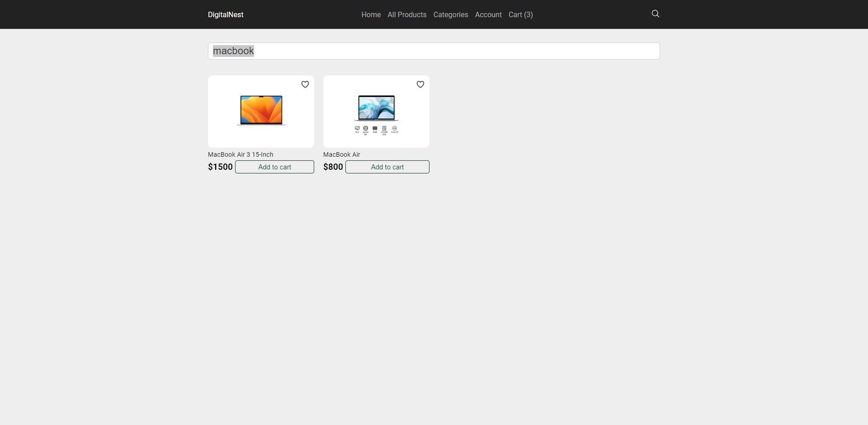Open the MacBook Air 3 15-Inch product page
868x425 pixels.
click(241, 154)
